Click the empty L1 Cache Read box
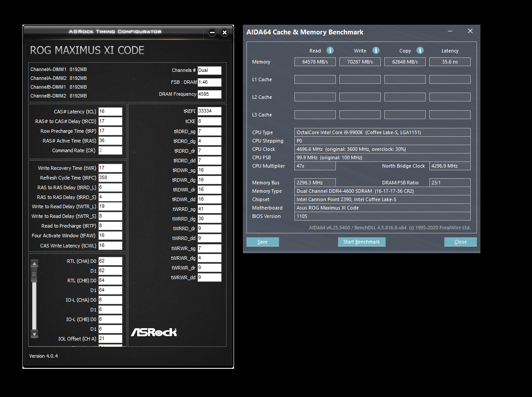The width and height of the screenshot is (532, 397). [315, 79]
